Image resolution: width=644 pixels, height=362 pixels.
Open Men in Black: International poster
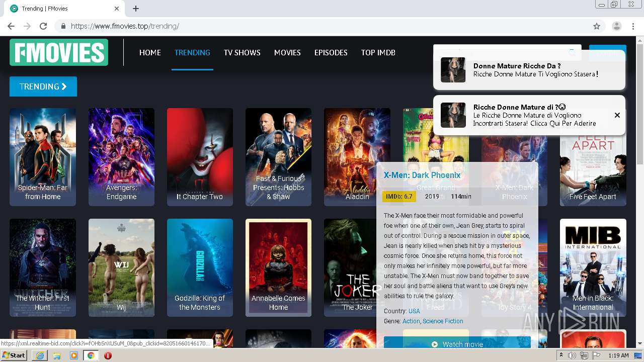(x=593, y=267)
